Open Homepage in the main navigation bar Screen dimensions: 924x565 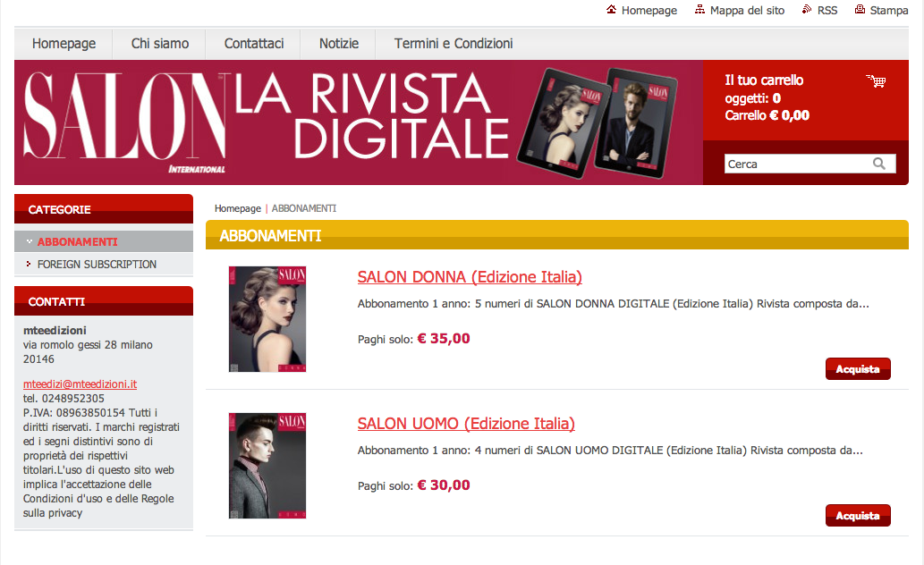point(64,44)
